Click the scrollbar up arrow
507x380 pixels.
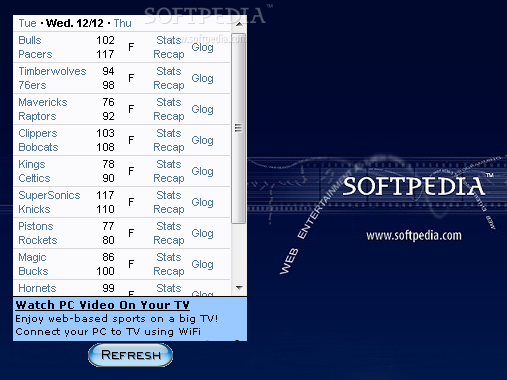pos(239,24)
